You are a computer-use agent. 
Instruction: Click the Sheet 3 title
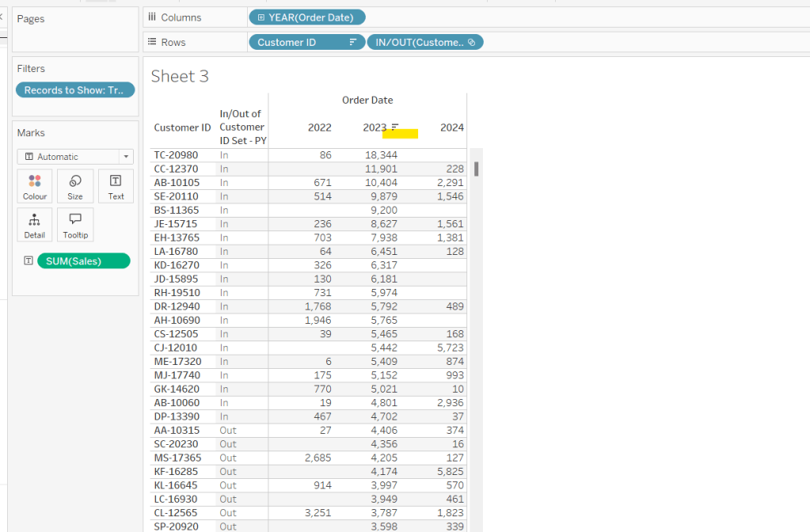click(180, 76)
